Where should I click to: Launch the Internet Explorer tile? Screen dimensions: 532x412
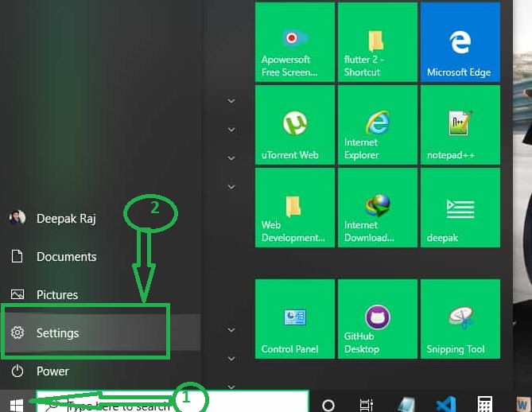click(x=377, y=125)
